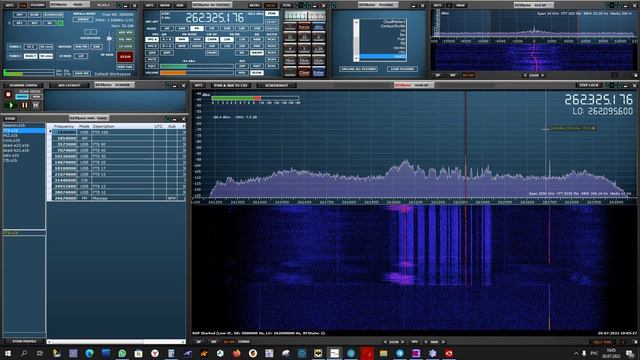This screenshot has height=360, width=640.
Task: Open SCANNER CONFIG
Action: tap(24, 85)
